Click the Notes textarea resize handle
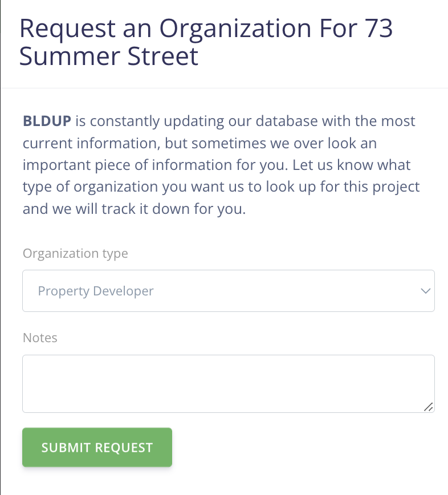 coord(429,407)
